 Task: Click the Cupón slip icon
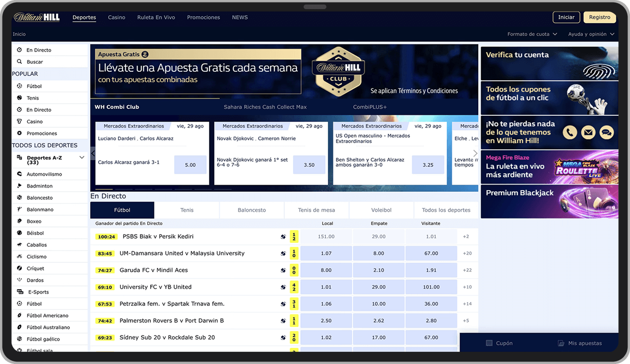point(489,343)
